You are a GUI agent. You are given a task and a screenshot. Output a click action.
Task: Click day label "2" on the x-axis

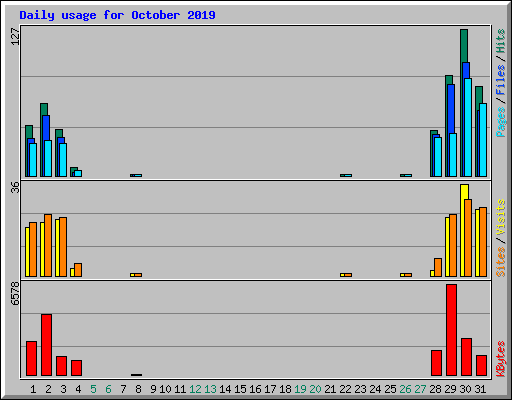click(48, 389)
